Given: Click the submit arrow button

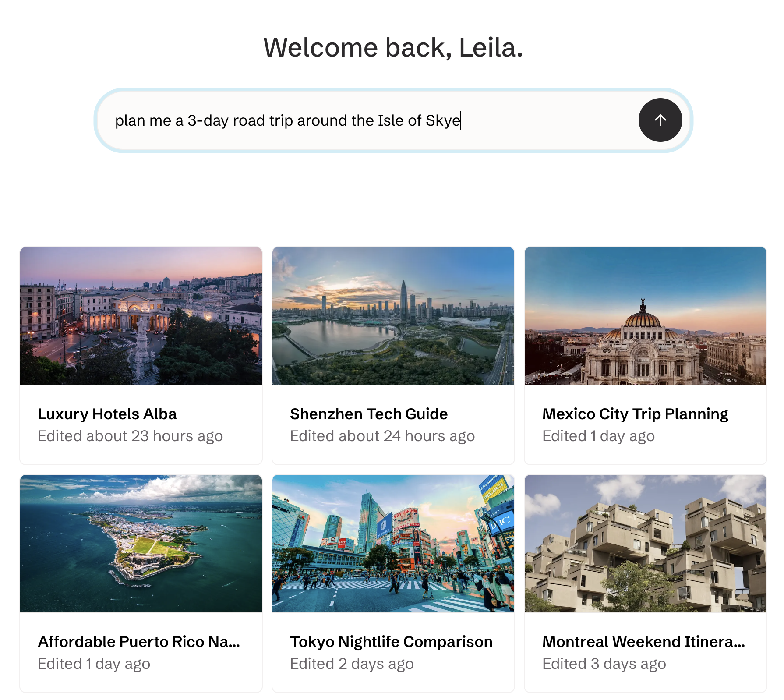Looking at the screenshot, I should [660, 120].
